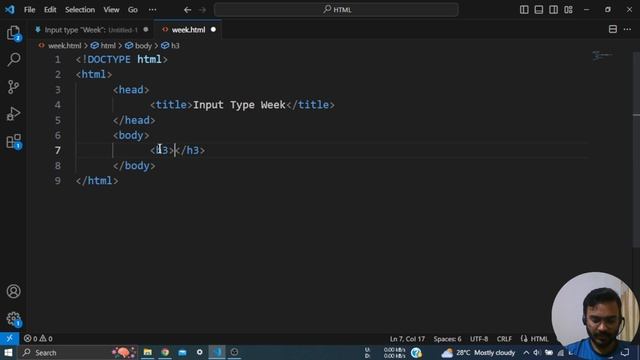Open the Selection menu
The width and height of the screenshot is (640, 360).
coord(80,10)
